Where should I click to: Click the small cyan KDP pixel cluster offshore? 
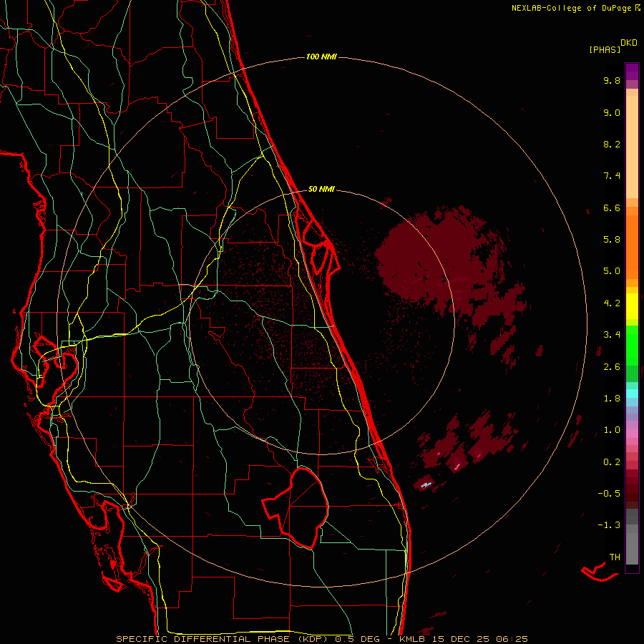(x=426, y=485)
